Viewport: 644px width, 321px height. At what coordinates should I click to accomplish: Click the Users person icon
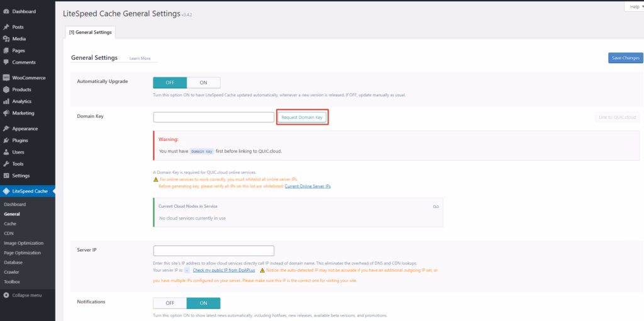pyautogui.click(x=6, y=152)
